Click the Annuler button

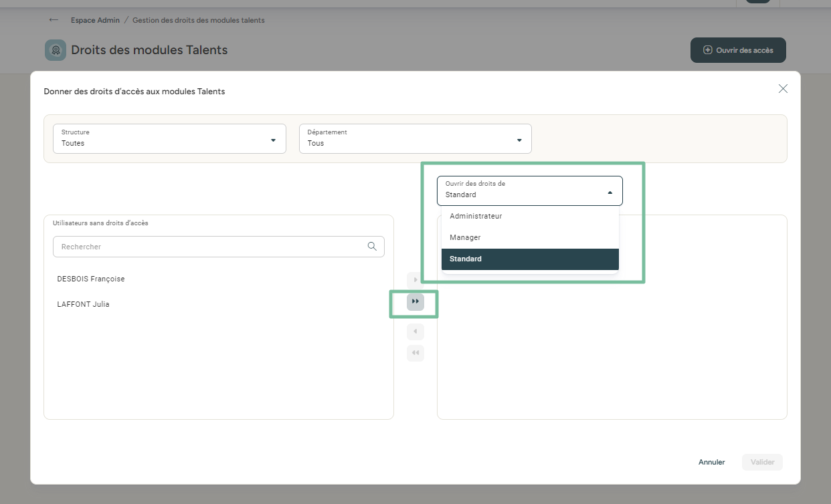pyautogui.click(x=711, y=462)
